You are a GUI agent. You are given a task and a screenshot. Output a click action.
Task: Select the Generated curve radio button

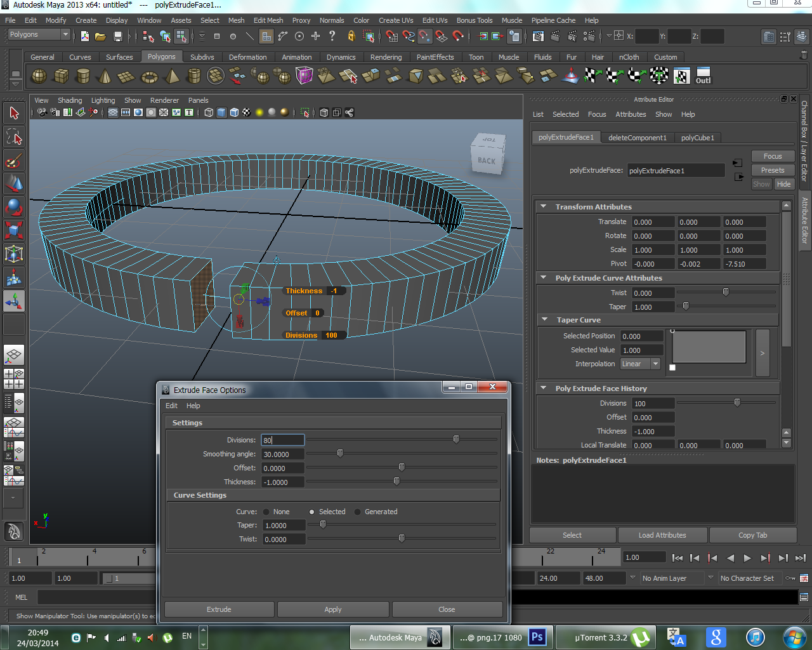(x=358, y=512)
